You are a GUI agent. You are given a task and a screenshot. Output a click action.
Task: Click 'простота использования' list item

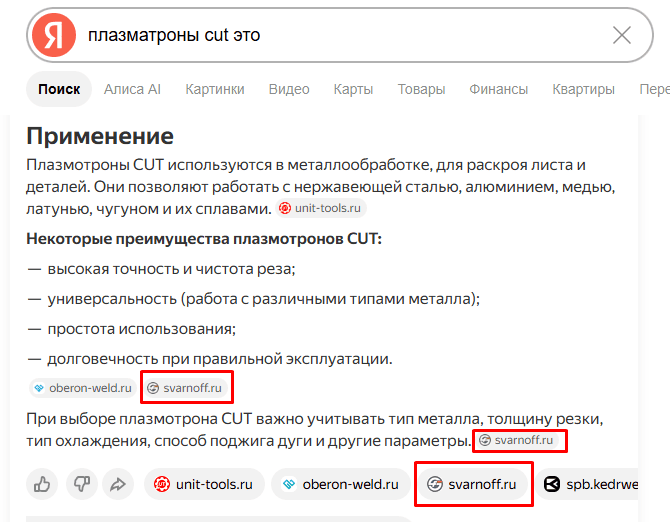[141, 328]
